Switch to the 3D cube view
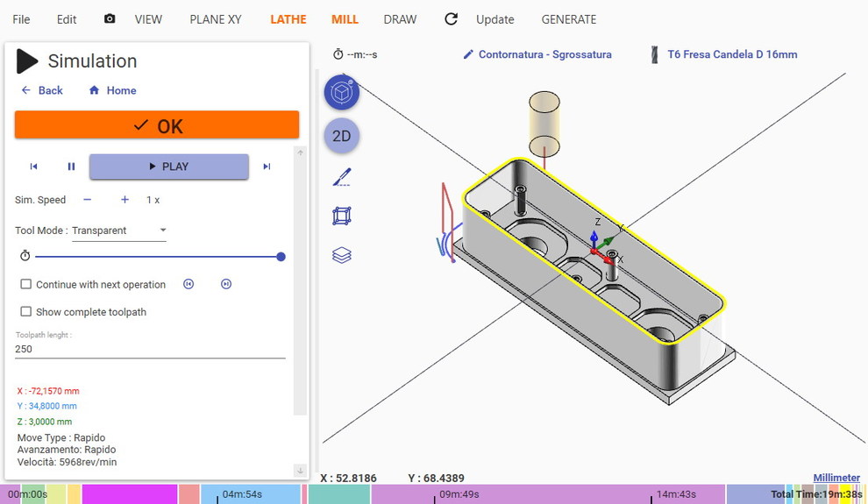The width and height of the screenshot is (868, 504). (342, 92)
